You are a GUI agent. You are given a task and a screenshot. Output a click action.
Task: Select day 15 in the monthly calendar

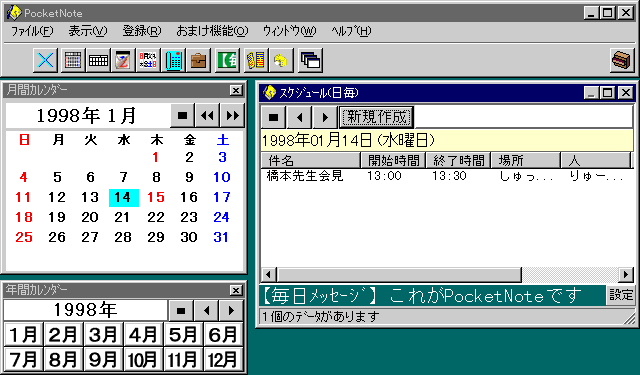[156, 197]
